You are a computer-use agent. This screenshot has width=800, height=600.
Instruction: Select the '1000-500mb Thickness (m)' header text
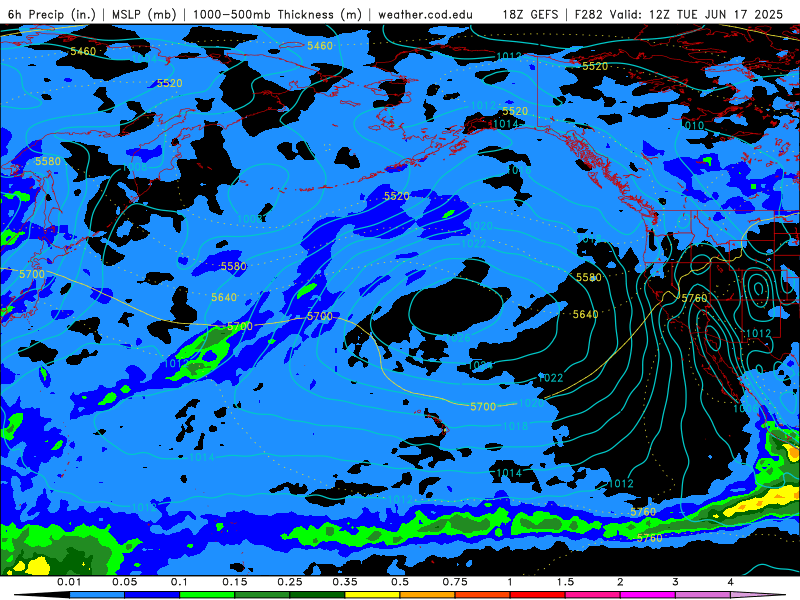[277, 14]
